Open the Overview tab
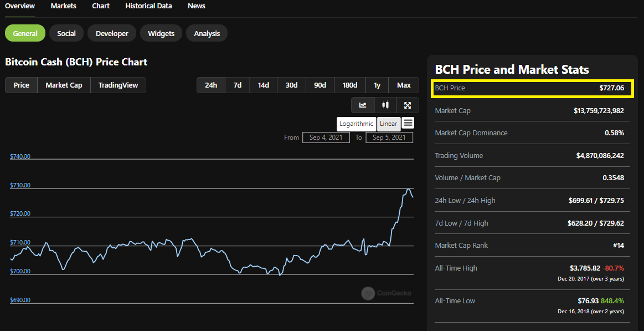 click(20, 6)
